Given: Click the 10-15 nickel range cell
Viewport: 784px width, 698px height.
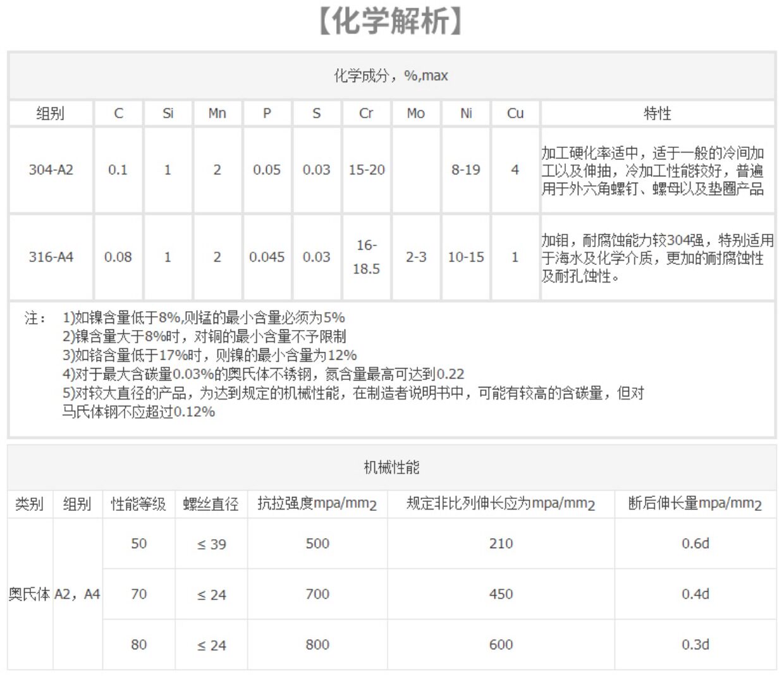Looking at the screenshot, I should pyautogui.click(x=466, y=257).
